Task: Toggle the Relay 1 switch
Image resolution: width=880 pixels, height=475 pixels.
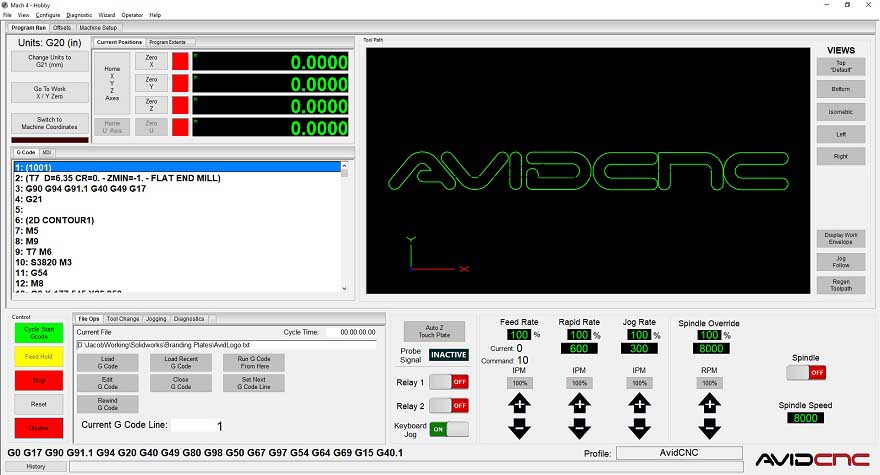Action: [x=449, y=382]
